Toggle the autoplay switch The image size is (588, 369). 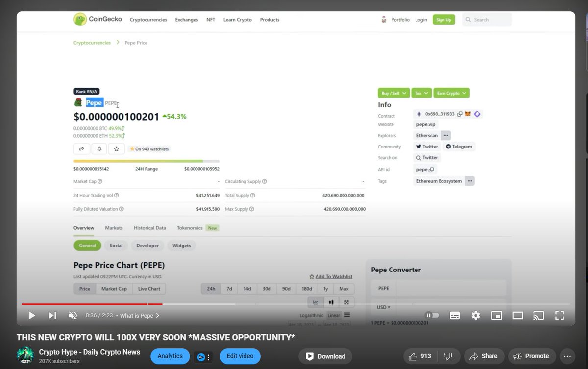[432, 315]
